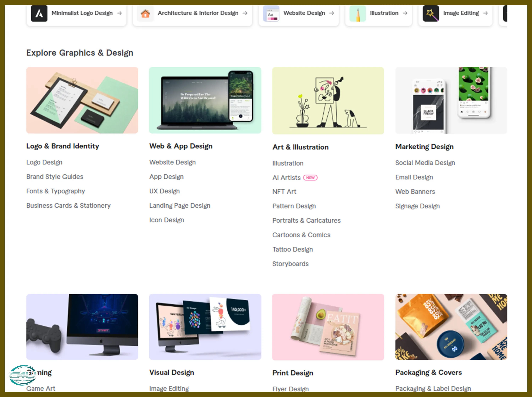Open AI Artists link with NEW badge

coord(295,178)
